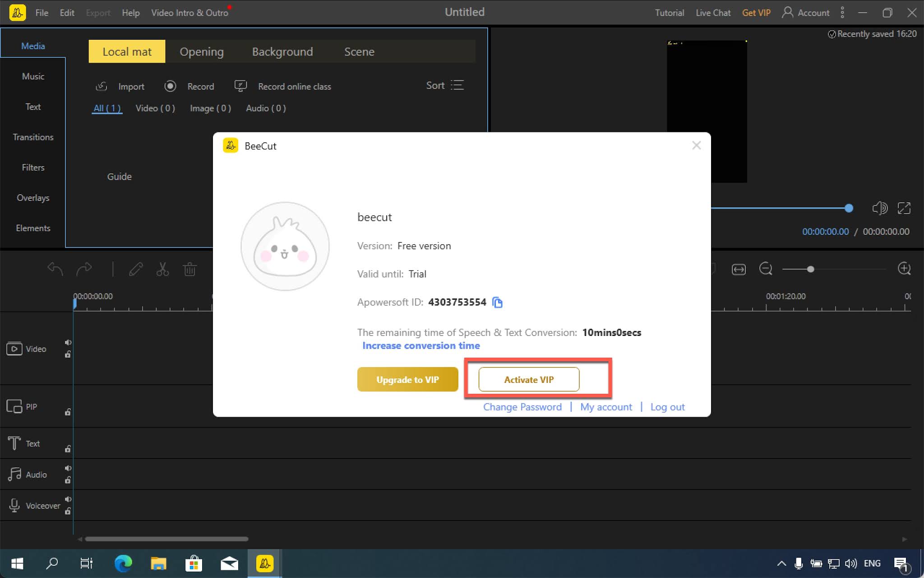This screenshot has height=578, width=924.
Task: Lock the PIP track
Action: pyautogui.click(x=68, y=412)
